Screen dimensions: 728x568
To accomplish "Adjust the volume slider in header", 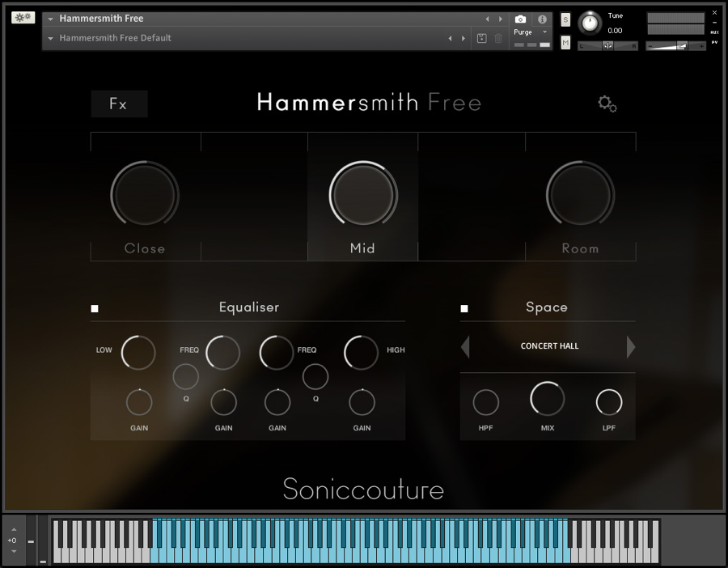I will click(x=676, y=46).
